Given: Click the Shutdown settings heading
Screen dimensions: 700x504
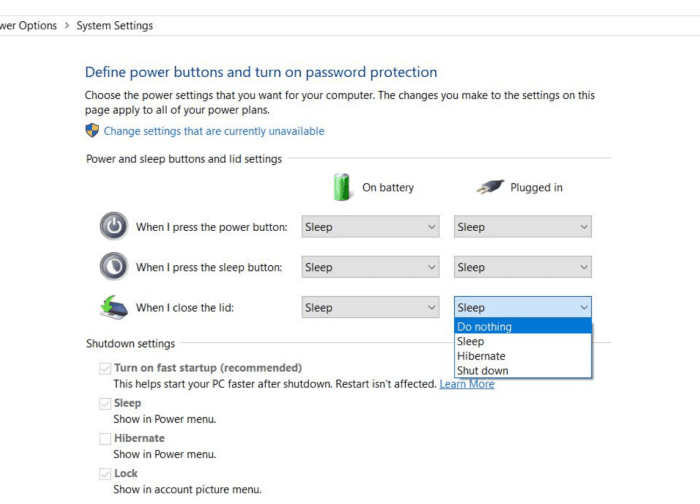Looking at the screenshot, I should point(130,344).
